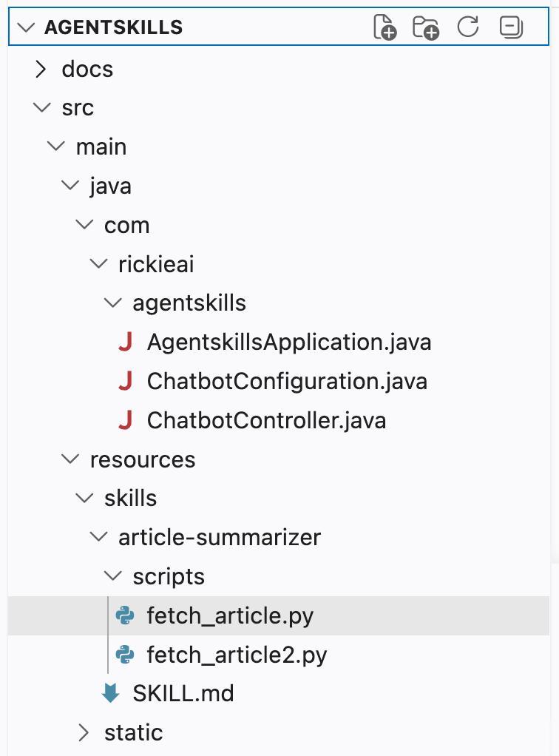This screenshot has width=559, height=756.
Task: Click the Python icon next to fetch_article.py
Action: pos(125,615)
